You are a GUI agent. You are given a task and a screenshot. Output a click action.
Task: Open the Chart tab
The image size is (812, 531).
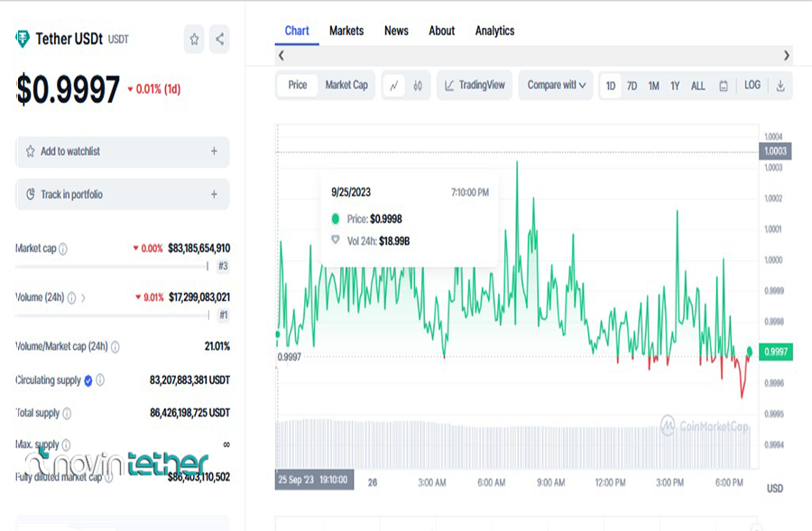(x=297, y=31)
